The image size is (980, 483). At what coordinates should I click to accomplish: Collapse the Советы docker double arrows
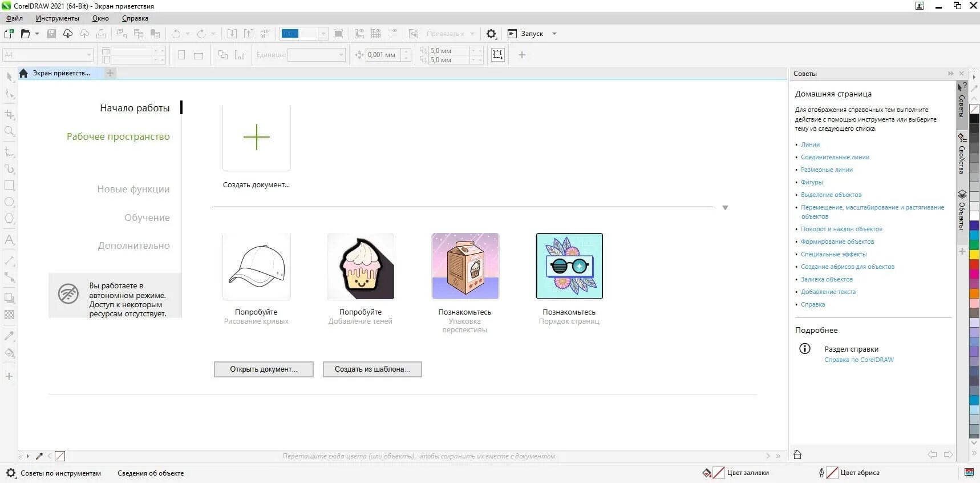pyautogui.click(x=950, y=74)
